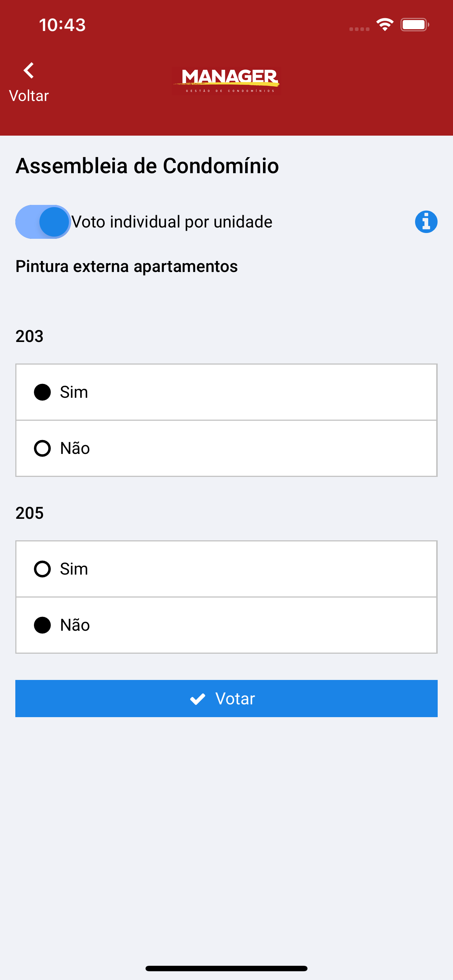Select Sim radio for unit 203

(x=42, y=392)
